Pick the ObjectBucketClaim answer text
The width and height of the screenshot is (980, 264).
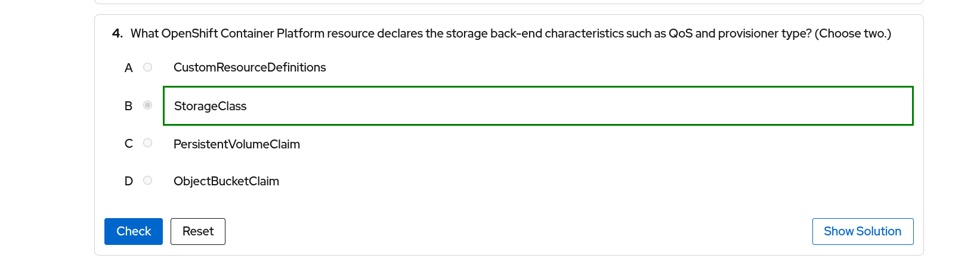point(226,181)
